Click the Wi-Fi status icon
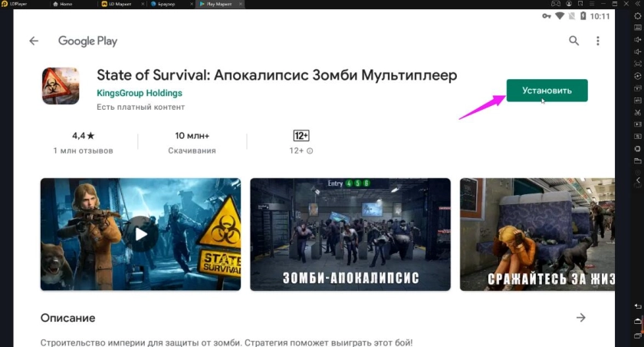This screenshot has width=644, height=347. tap(560, 16)
